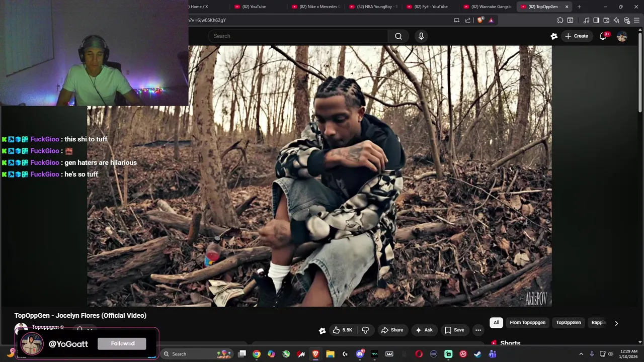
Task: Open Opera browser from taskbar
Action: (419, 354)
